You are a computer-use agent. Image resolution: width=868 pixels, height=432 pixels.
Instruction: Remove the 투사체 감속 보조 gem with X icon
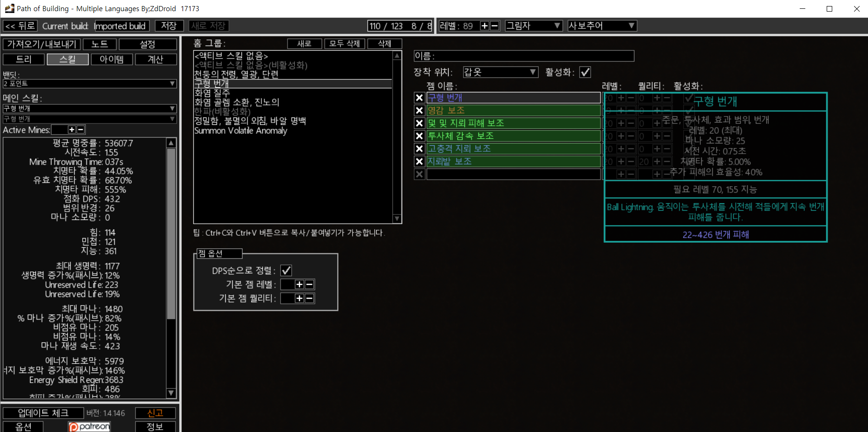pyautogui.click(x=419, y=136)
